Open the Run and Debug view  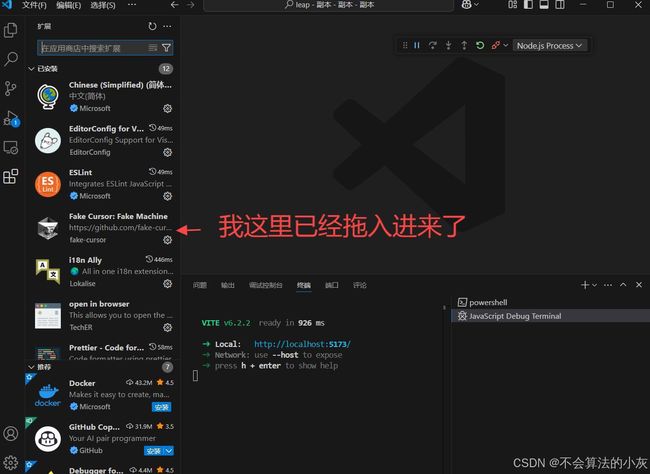click(11, 118)
